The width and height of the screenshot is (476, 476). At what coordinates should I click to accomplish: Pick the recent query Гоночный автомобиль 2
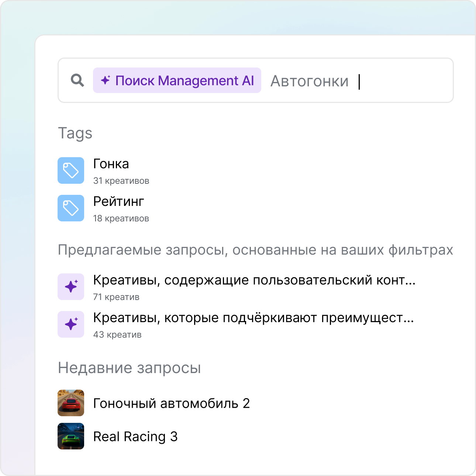171,403
